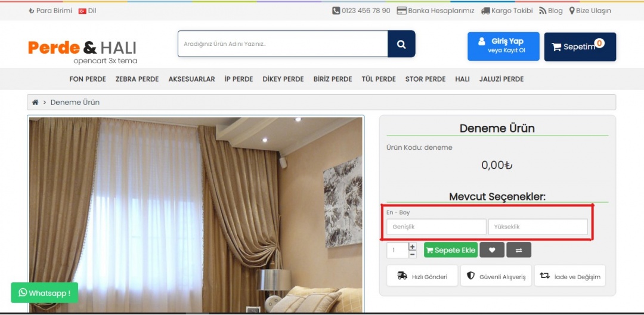The image size is (644, 315).
Task: Open the Whatsapp chat button
Action: (x=44, y=292)
